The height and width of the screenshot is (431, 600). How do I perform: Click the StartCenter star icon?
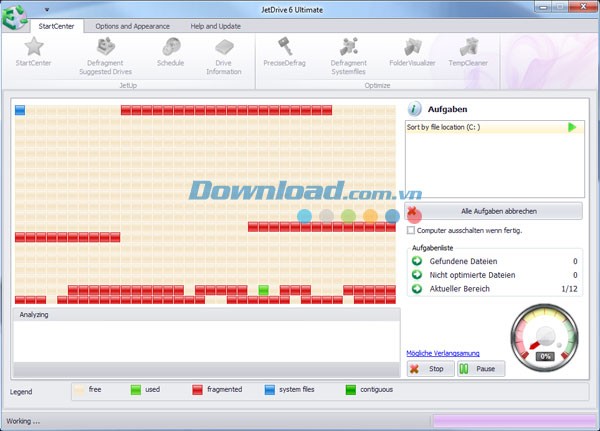click(34, 47)
